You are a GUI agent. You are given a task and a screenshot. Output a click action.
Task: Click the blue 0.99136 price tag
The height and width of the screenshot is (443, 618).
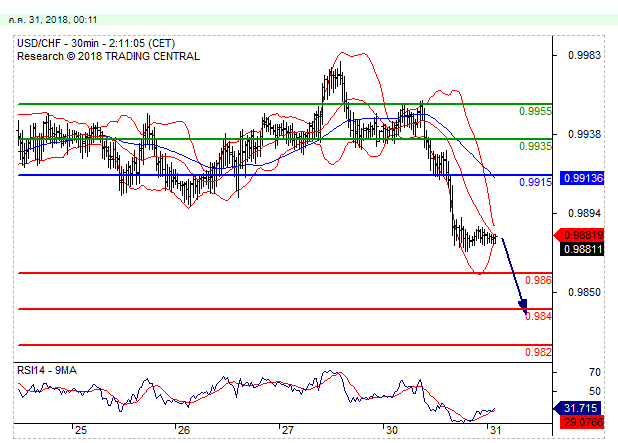pos(582,178)
